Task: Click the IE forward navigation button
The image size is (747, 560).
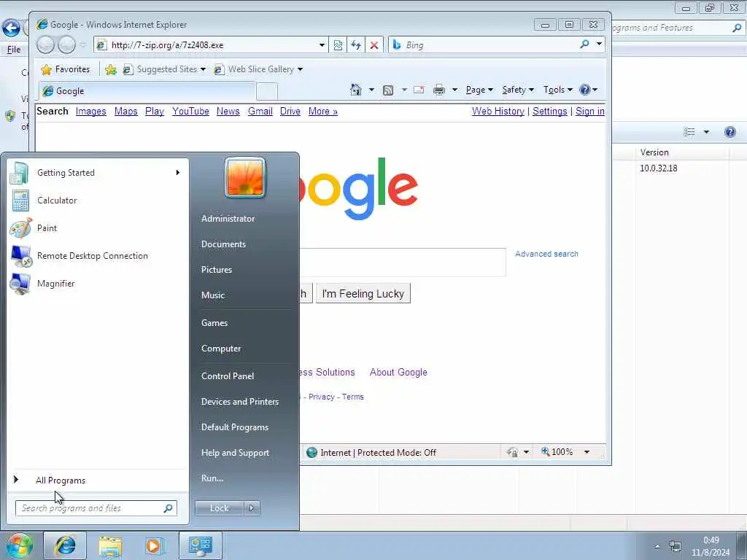Action: (x=66, y=45)
